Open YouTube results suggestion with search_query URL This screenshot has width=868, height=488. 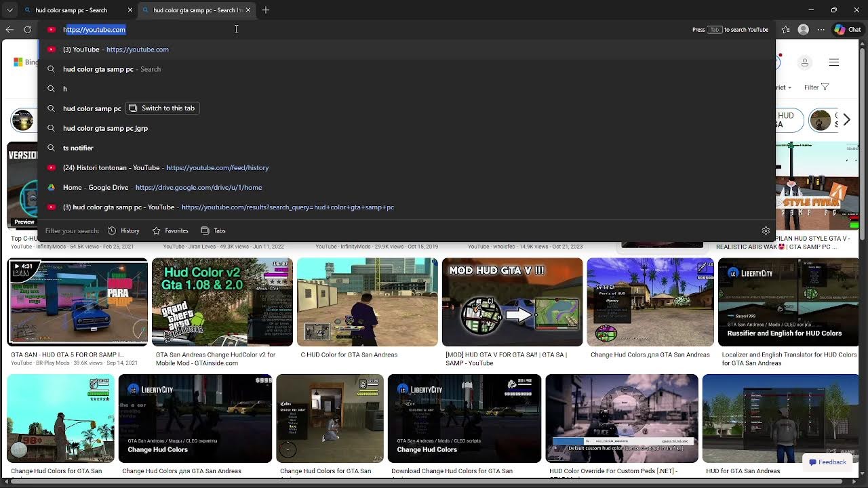pos(407,207)
